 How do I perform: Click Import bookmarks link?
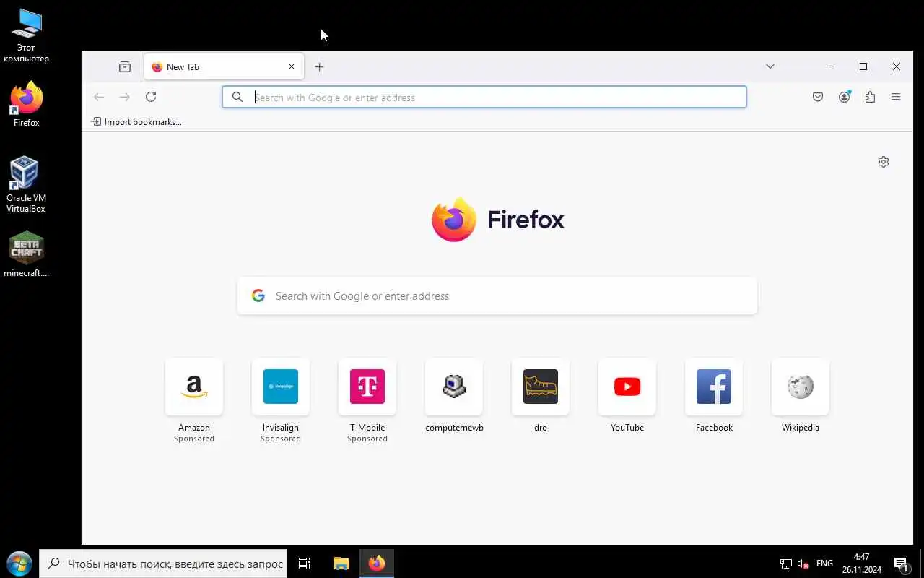(136, 122)
